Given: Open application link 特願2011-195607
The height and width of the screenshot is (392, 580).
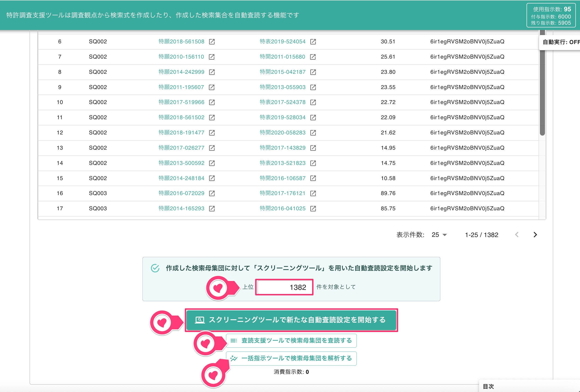Looking at the screenshot, I should tap(181, 87).
